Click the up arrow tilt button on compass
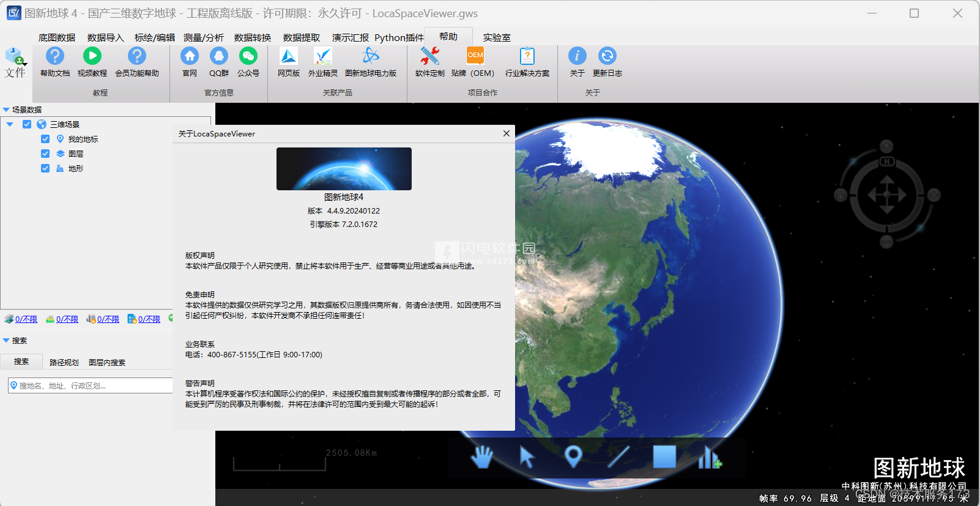This screenshot has height=506, width=980. click(x=886, y=146)
